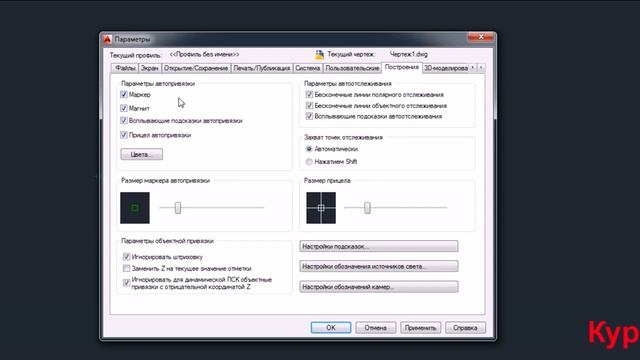The image size is (640, 360).
Task: Click the Чертеж1.dwg drawing name
Action: click(x=409, y=54)
